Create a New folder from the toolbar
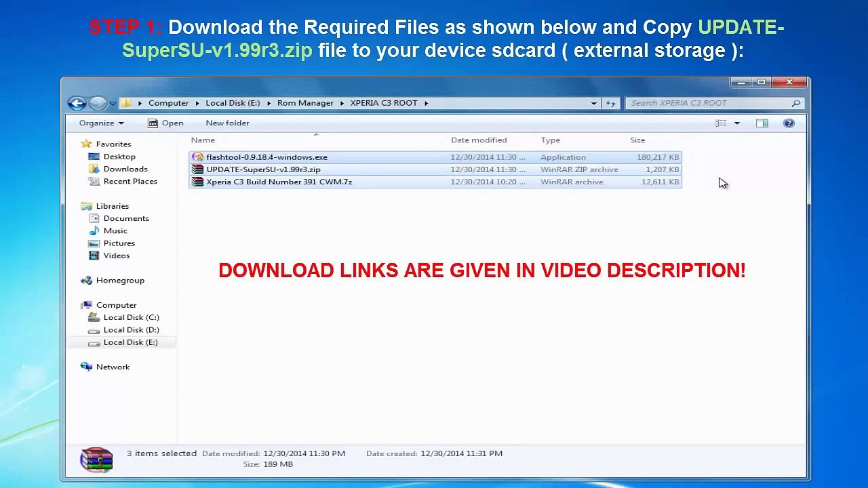The image size is (868, 488). 228,123
